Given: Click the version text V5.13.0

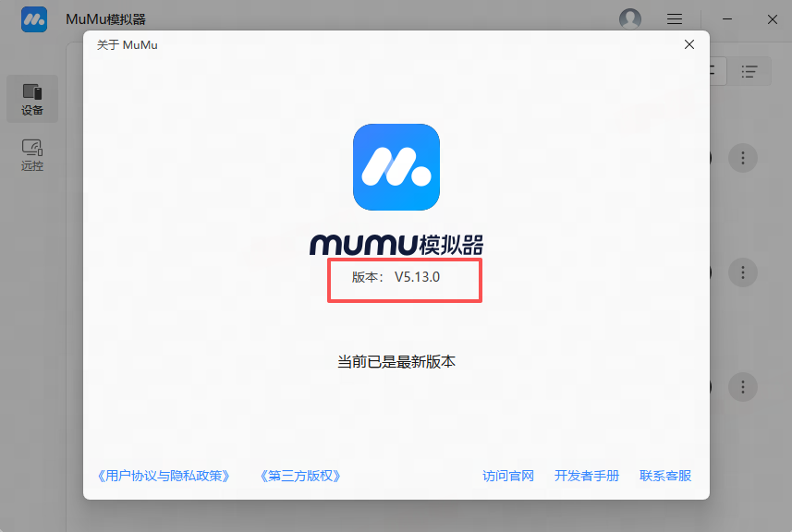Looking at the screenshot, I should tap(417, 277).
